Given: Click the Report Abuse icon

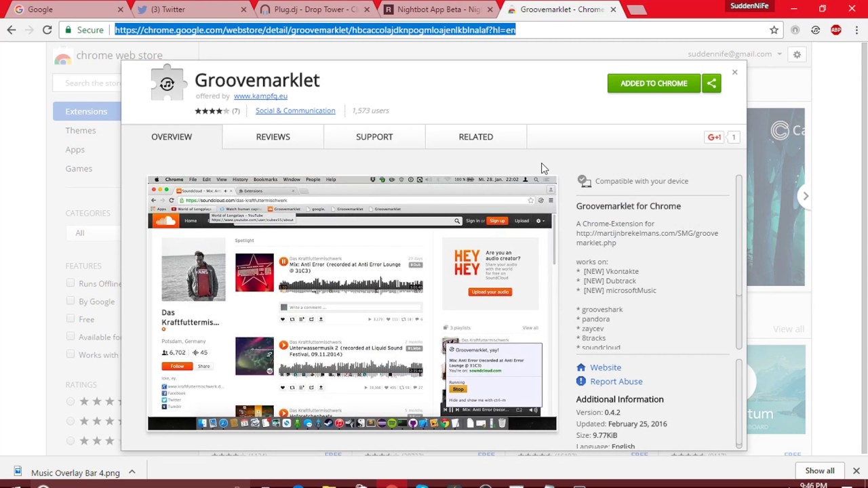Looking at the screenshot, I should point(581,382).
